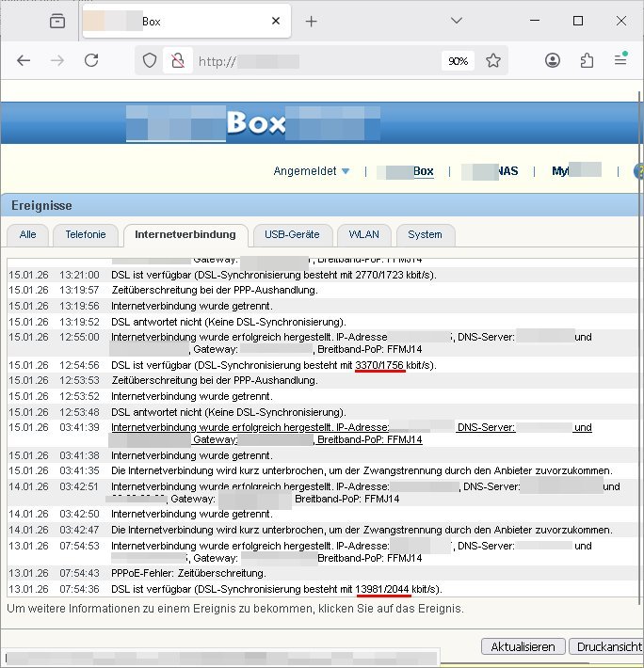Expand the Angemeldet dropdown
Screen dimensions: 644x668
coord(312,171)
